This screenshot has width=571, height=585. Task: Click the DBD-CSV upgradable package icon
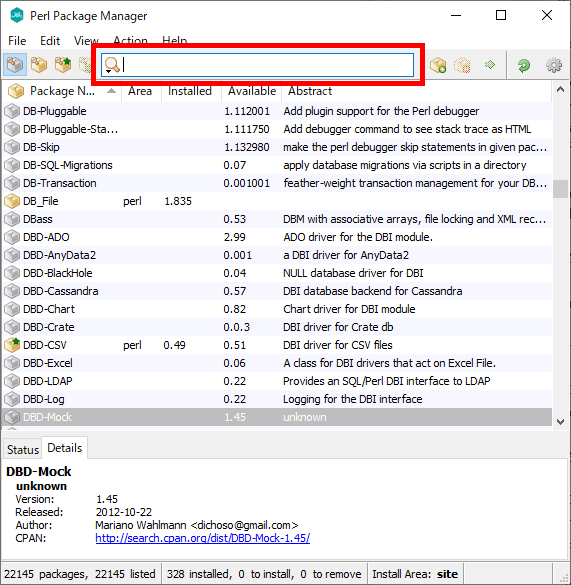(x=12, y=345)
